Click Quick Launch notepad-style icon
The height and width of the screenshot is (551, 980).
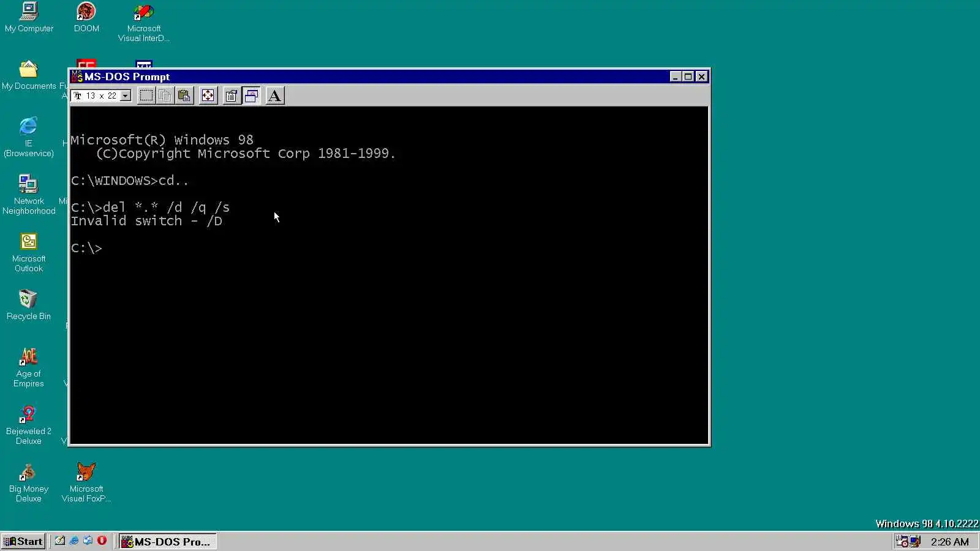[59, 541]
